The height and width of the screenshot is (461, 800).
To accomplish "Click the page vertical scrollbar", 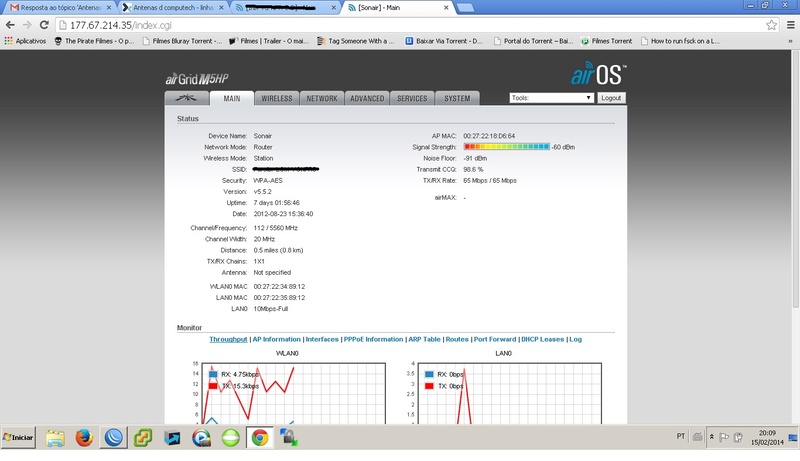I will 795,178.
